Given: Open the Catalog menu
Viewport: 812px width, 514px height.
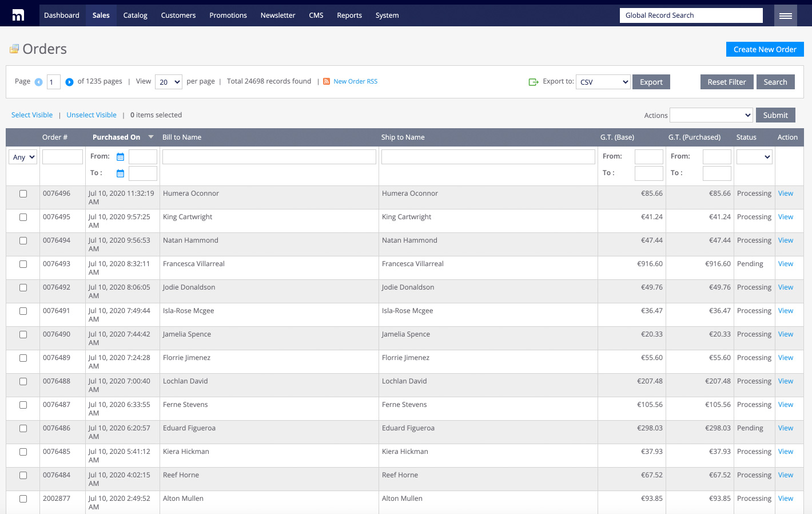Looking at the screenshot, I should [x=136, y=15].
